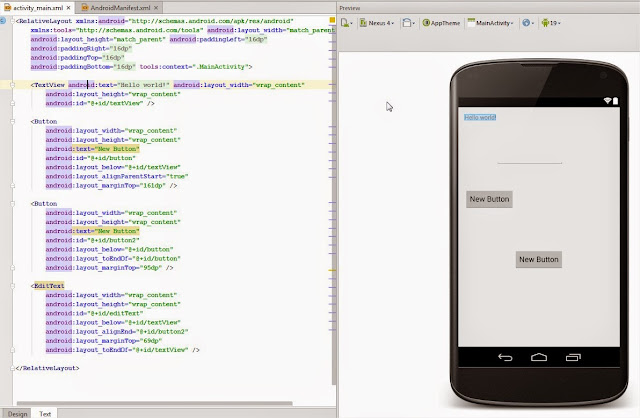The height and width of the screenshot is (418, 640).
Task: Open the MainActivity dropdown
Action: coord(490,23)
